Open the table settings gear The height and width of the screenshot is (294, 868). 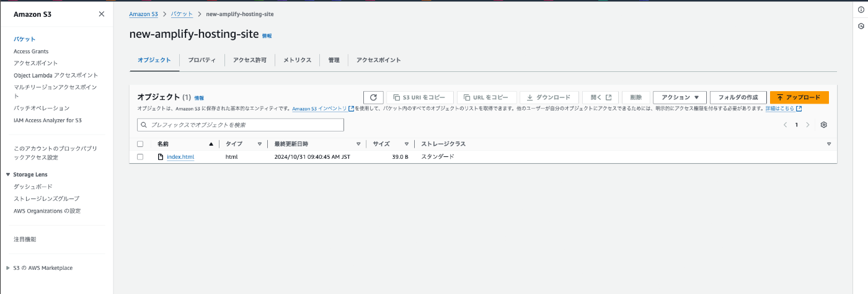[824, 125]
